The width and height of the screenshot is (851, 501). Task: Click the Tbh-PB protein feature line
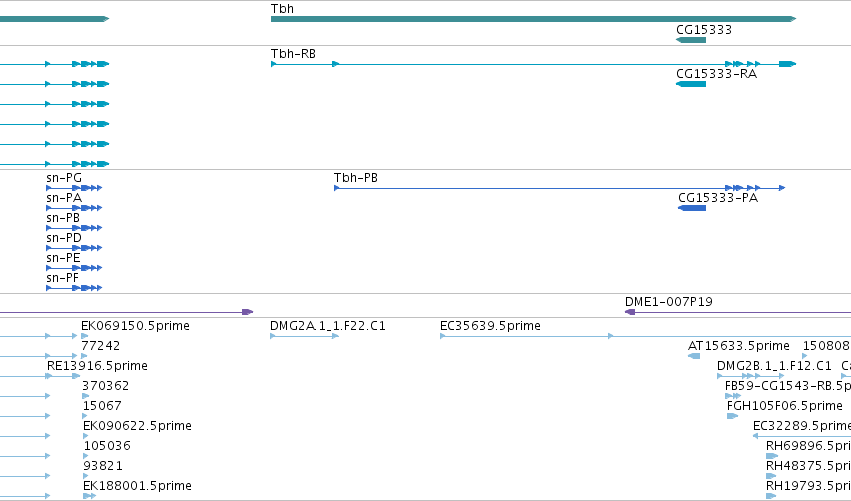click(560, 188)
